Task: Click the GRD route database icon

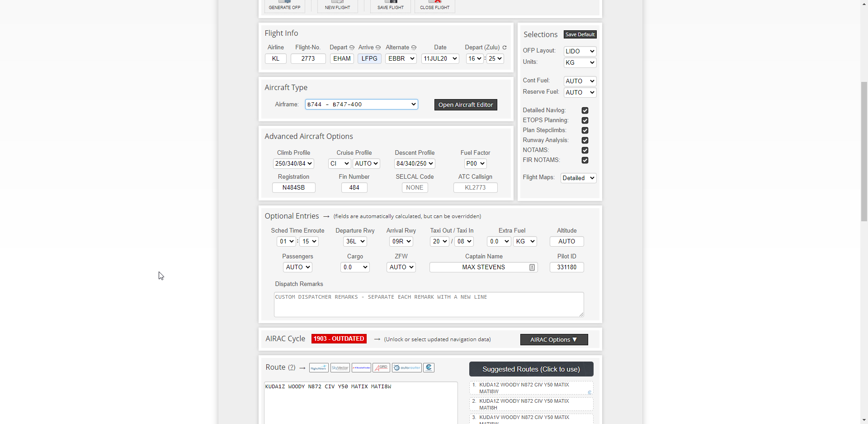Action: 382,368
